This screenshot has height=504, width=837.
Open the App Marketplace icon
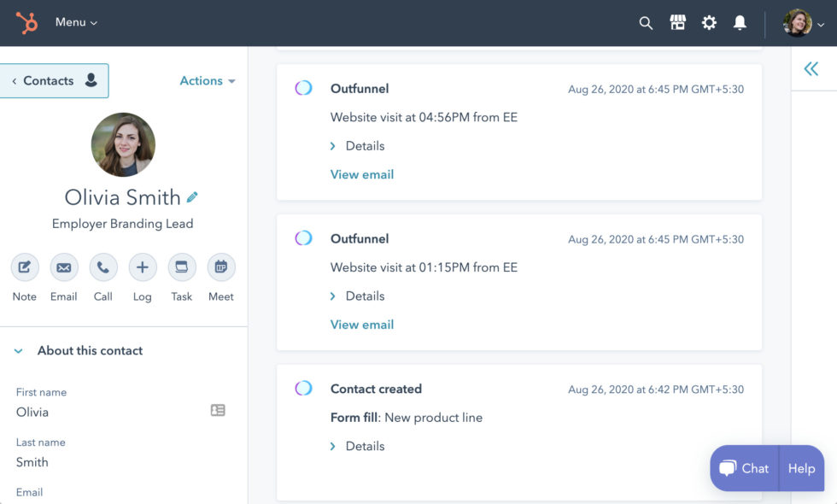677,23
